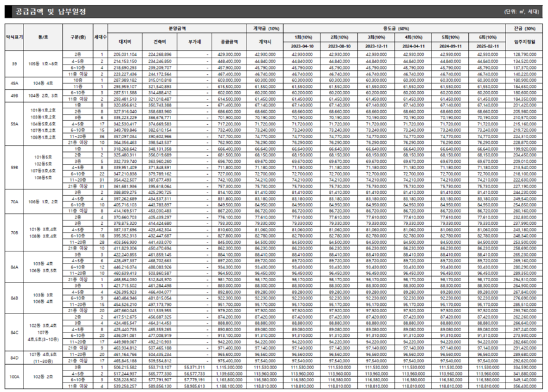
Task: Click the unit type cell '70A'
Action: [14, 201]
